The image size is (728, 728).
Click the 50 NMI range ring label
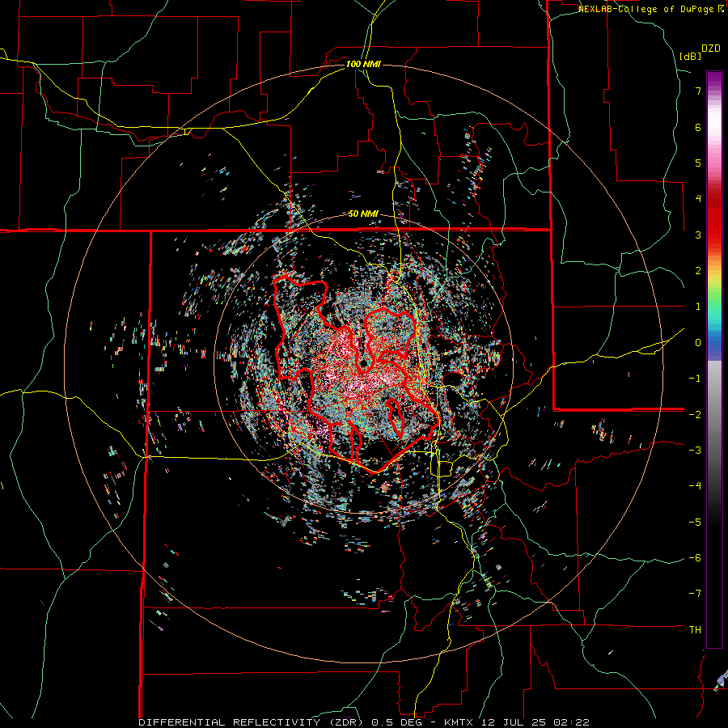pyautogui.click(x=363, y=214)
